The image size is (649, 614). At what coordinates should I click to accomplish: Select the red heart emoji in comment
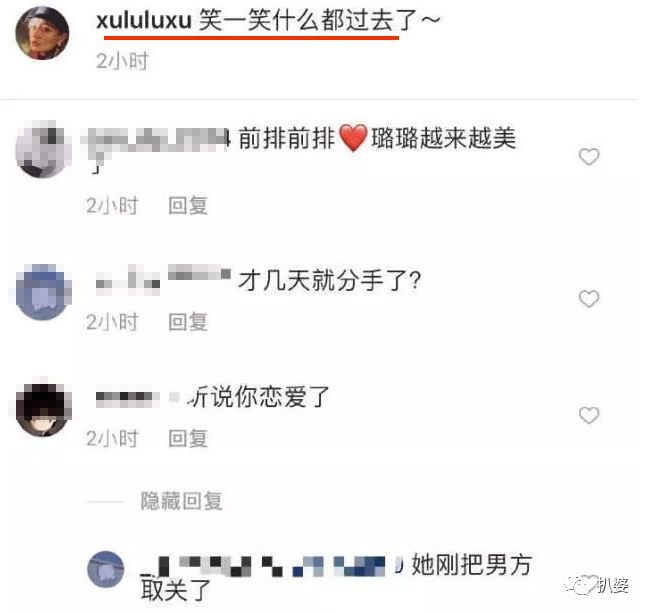353,138
